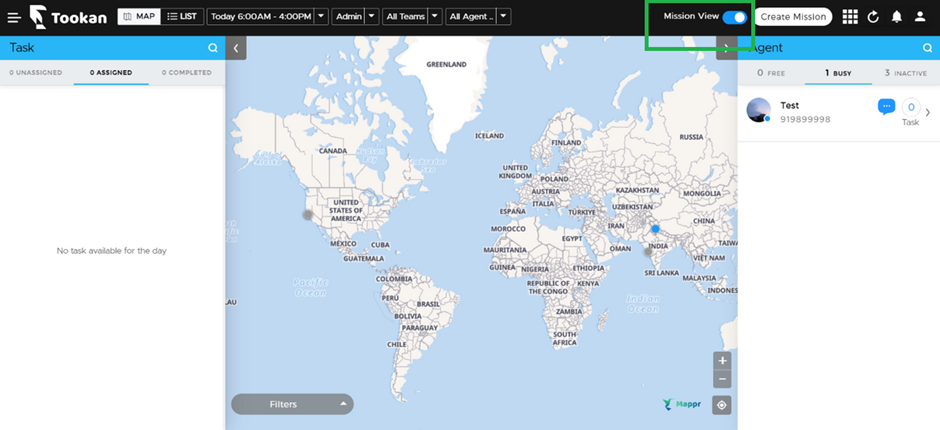This screenshot has width=940, height=430.
Task: Expand the date range dropdown arrow
Action: (322, 17)
